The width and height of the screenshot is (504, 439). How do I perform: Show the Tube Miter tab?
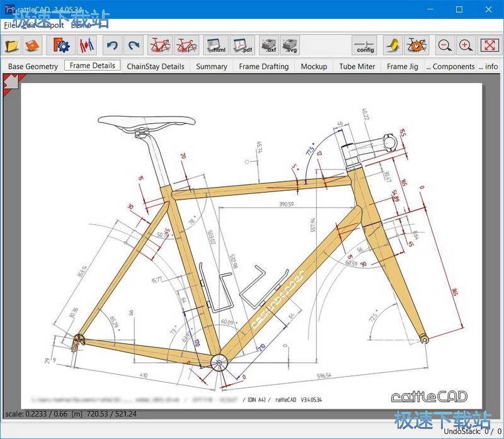(357, 66)
